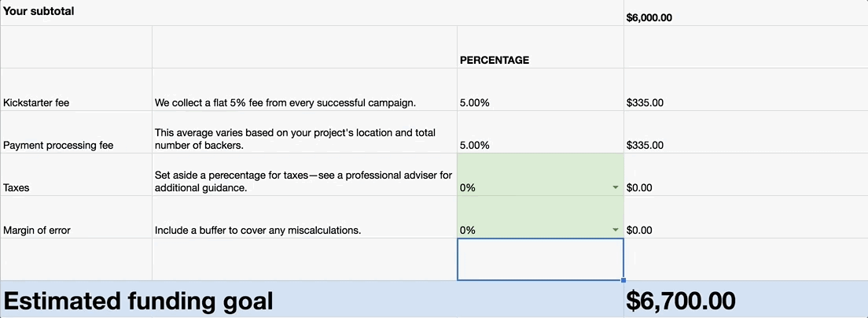The image size is (868, 318).
Task: Select the PERCENTAGE header cell
Action: (x=540, y=47)
